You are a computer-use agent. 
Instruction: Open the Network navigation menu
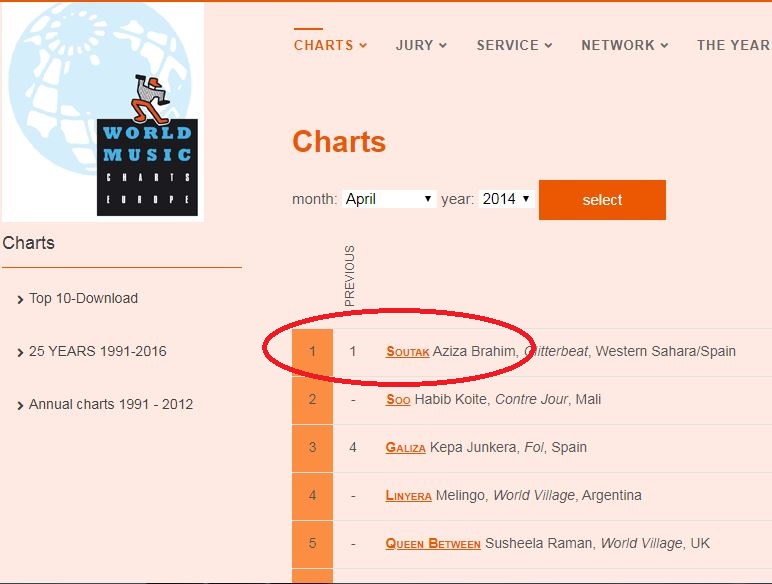click(625, 45)
